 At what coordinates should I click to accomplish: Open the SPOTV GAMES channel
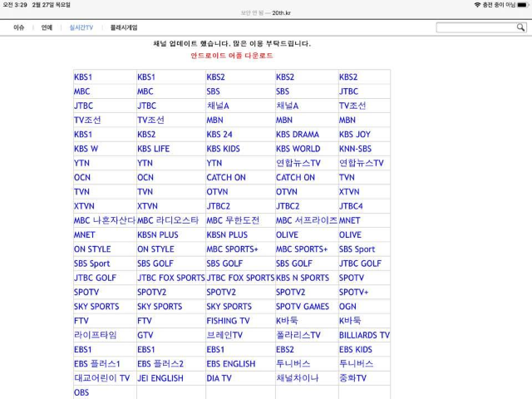[303, 307]
